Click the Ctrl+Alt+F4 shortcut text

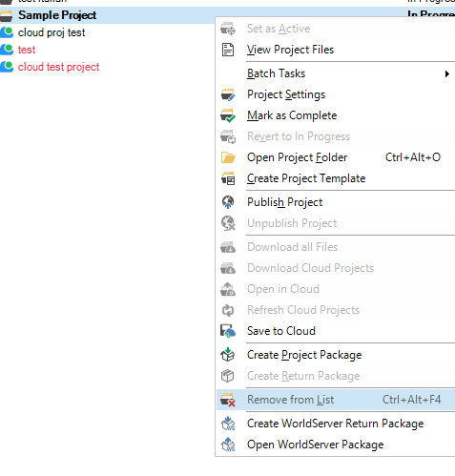point(411,400)
